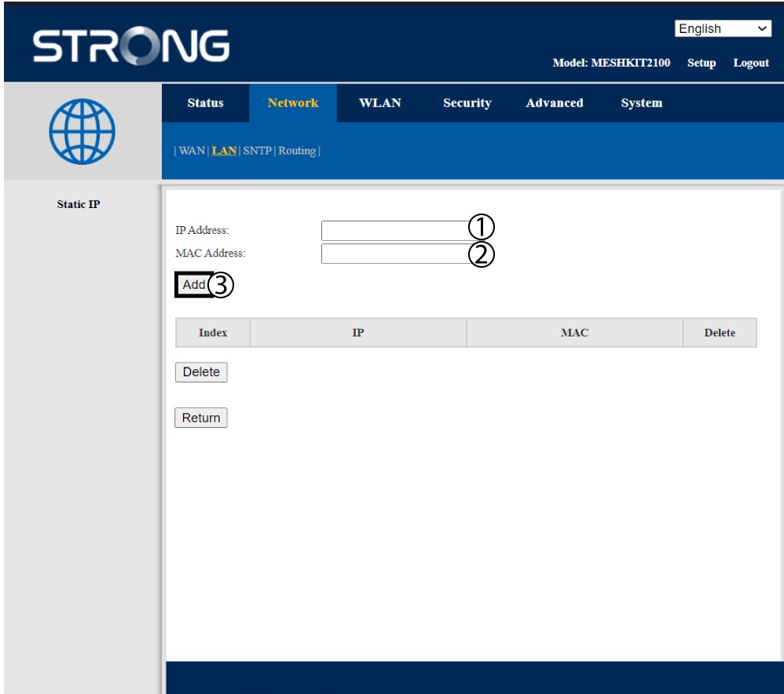Open the Setup link
The height and width of the screenshot is (694, 784).
tap(701, 63)
